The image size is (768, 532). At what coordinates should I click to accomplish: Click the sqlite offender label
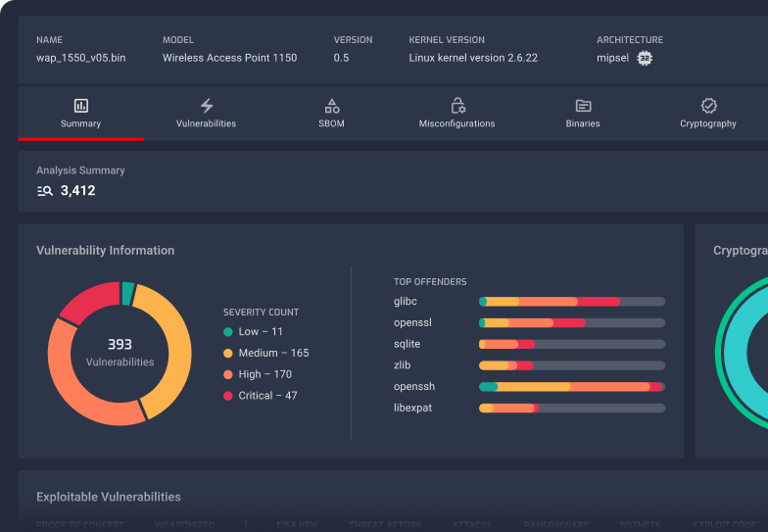click(407, 345)
